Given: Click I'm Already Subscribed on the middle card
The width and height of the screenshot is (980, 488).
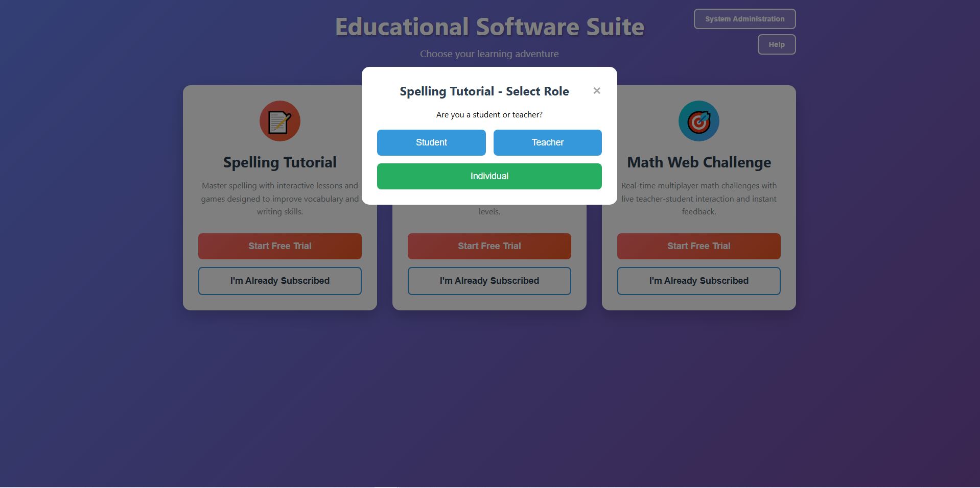Looking at the screenshot, I should pos(489,281).
